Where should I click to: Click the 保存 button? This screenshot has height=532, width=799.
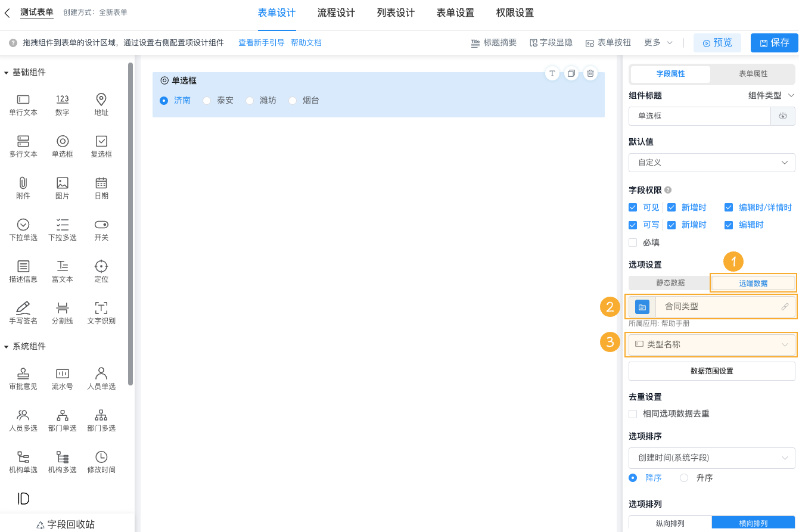774,42
